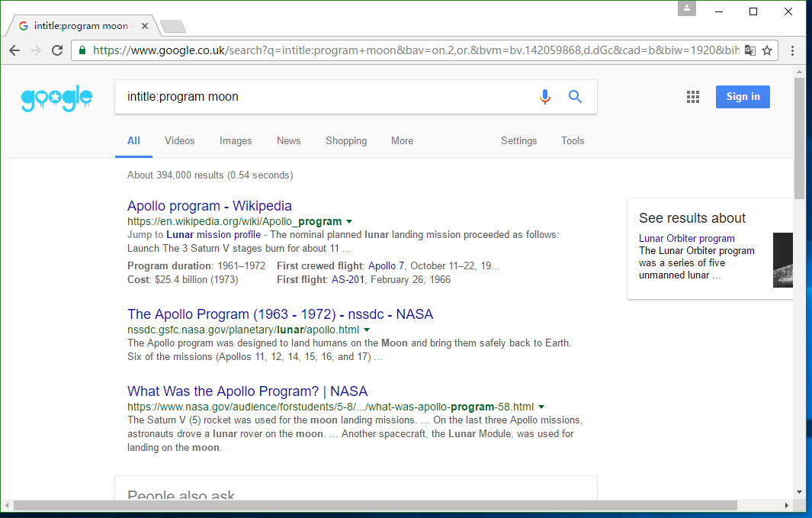Click the horizontal scrollbar left arrow
The image size is (812, 518).
coord(7,505)
